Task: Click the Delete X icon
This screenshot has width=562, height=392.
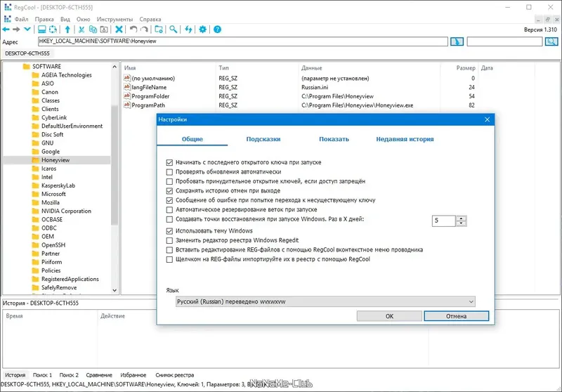Action: (x=119, y=30)
